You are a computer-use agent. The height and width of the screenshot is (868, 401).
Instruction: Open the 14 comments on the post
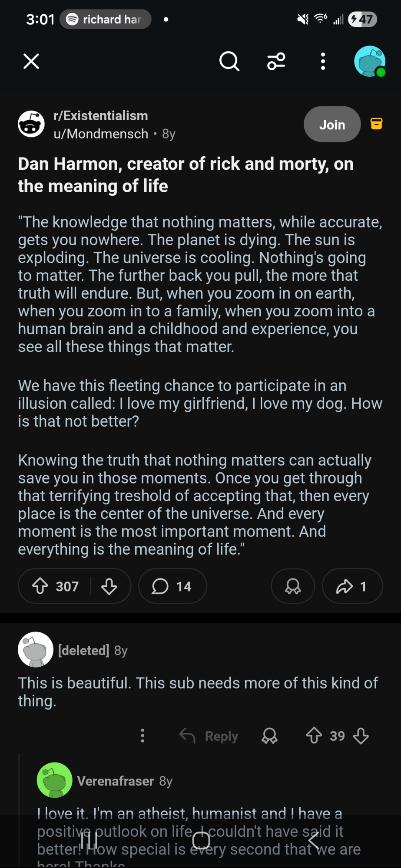pos(172,586)
